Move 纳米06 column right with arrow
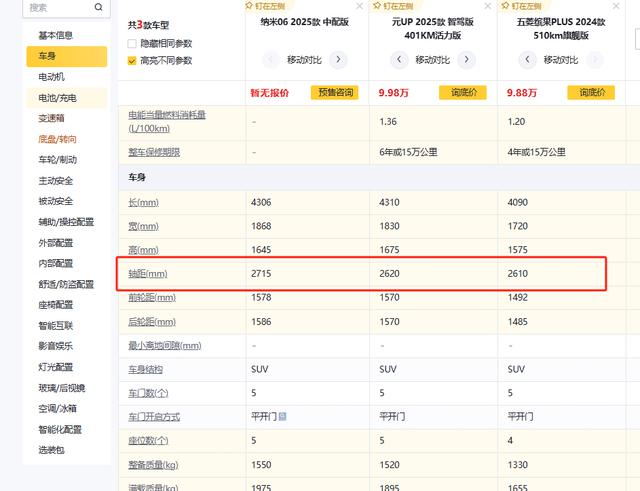 pos(338,60)
